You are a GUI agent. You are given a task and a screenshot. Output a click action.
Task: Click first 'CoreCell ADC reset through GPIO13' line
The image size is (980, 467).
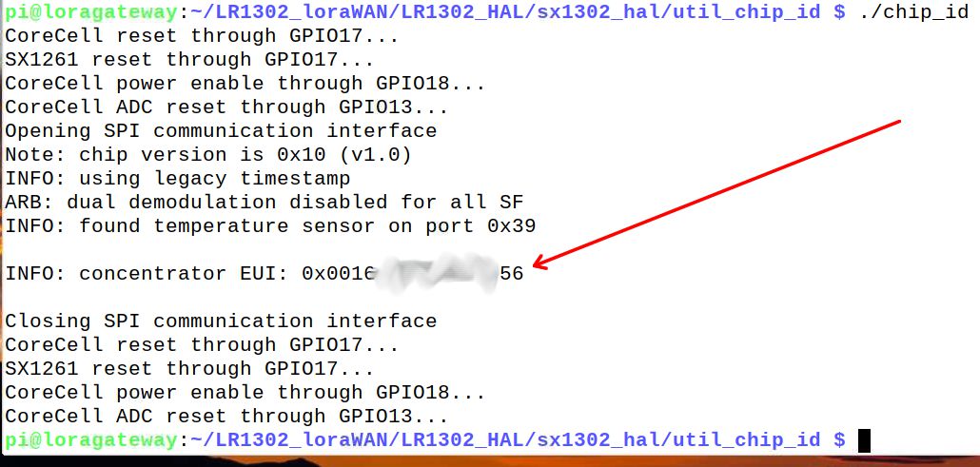click(226, 107)
